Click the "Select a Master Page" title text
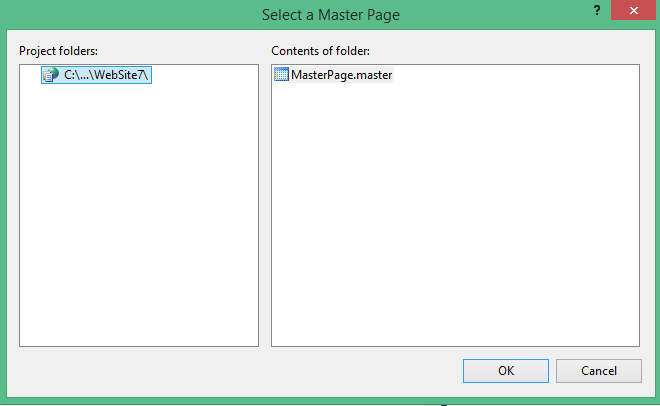 (330, 14)
